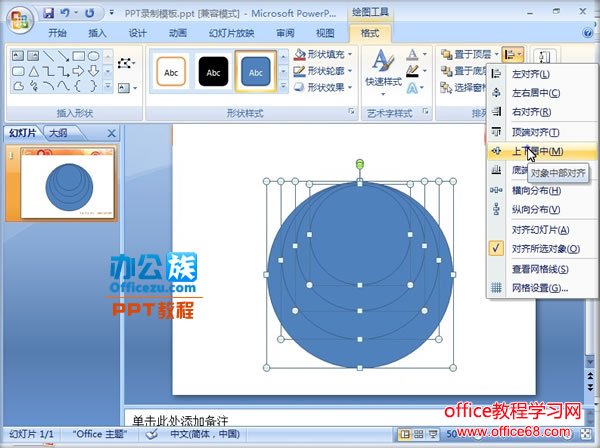Apply white orange-outline Abc shape style
This screenshot has width=600, height=448.
[171, 72]
